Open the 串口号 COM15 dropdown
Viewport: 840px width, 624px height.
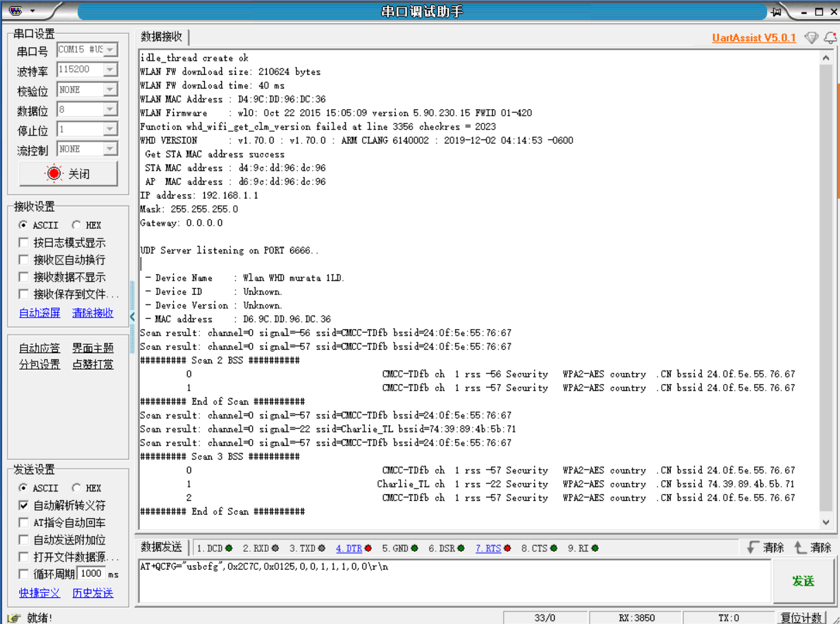[x=110, y=50]
